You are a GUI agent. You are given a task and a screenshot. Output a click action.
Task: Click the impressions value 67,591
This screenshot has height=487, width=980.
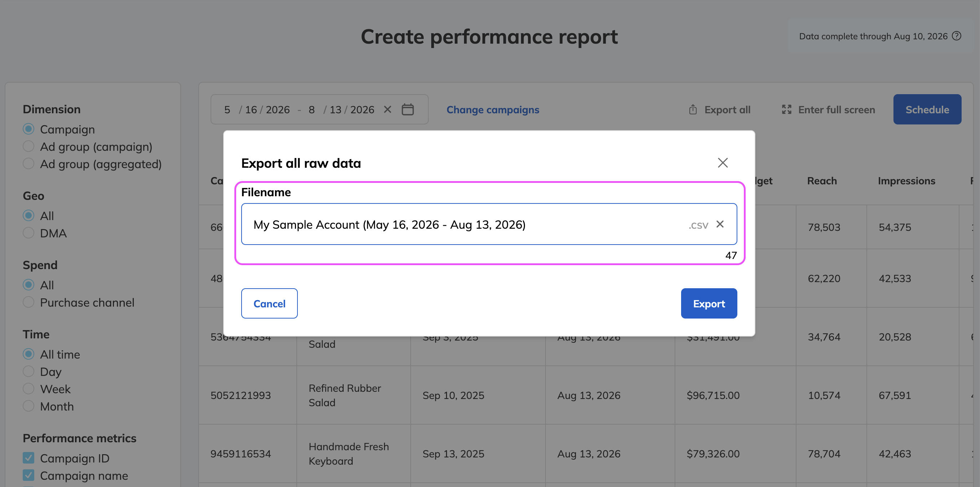(x=895, y=395)
